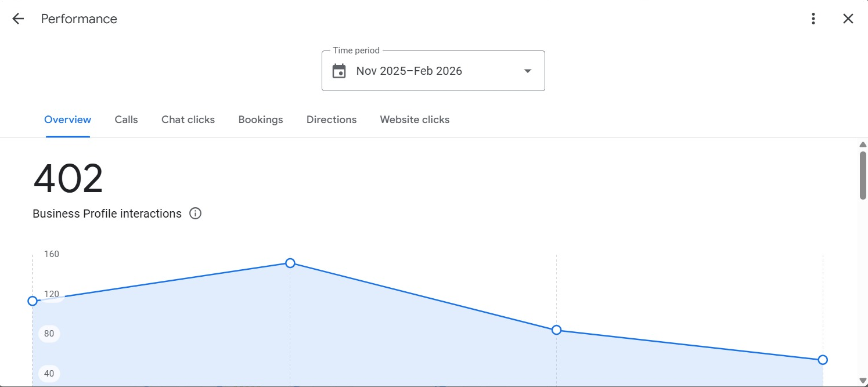Click the vertical scrollbar thumb

[x=863, y=175]
